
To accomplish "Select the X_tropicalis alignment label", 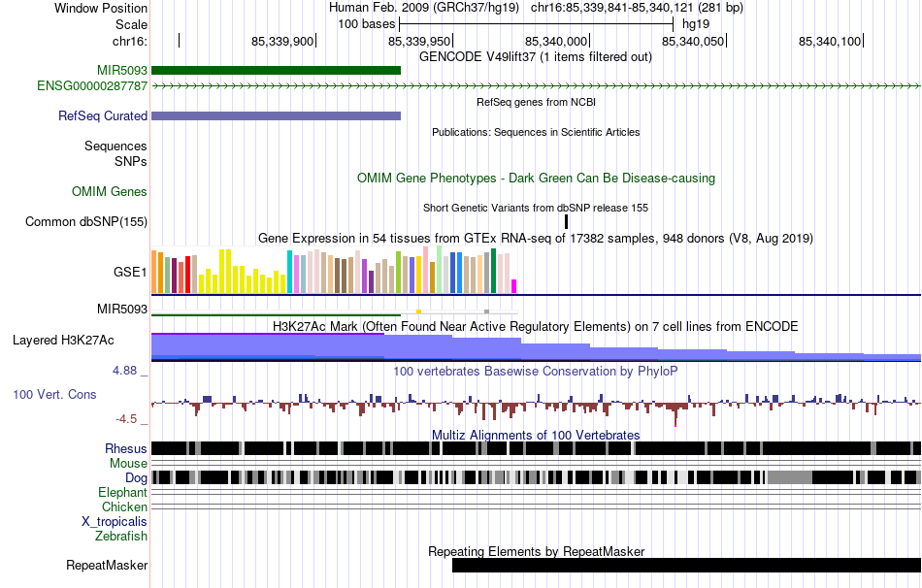I will tap(115, 522).
